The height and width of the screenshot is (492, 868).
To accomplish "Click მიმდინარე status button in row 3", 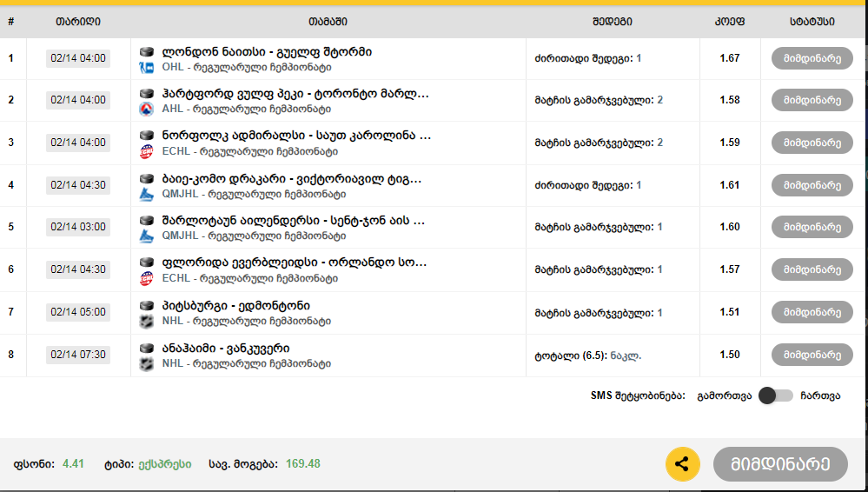I will pos(812,143).
